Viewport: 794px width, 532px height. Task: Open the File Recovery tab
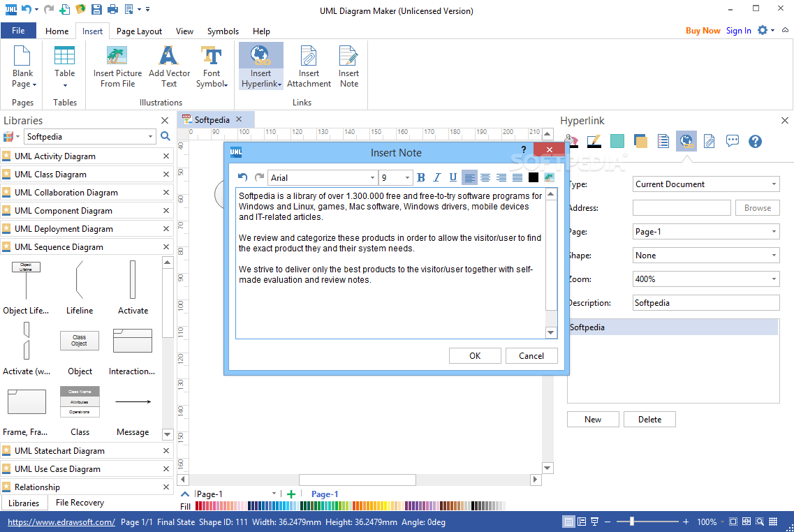(80, 503)
